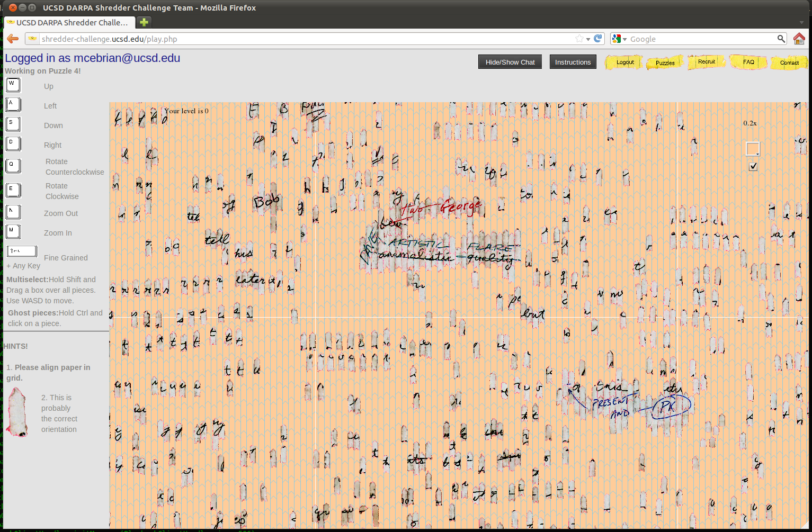Image resolution: width=812 pixels, height=532 pixels.
Task: Go to the Firefox home page icon
Action: pos(799,39)
